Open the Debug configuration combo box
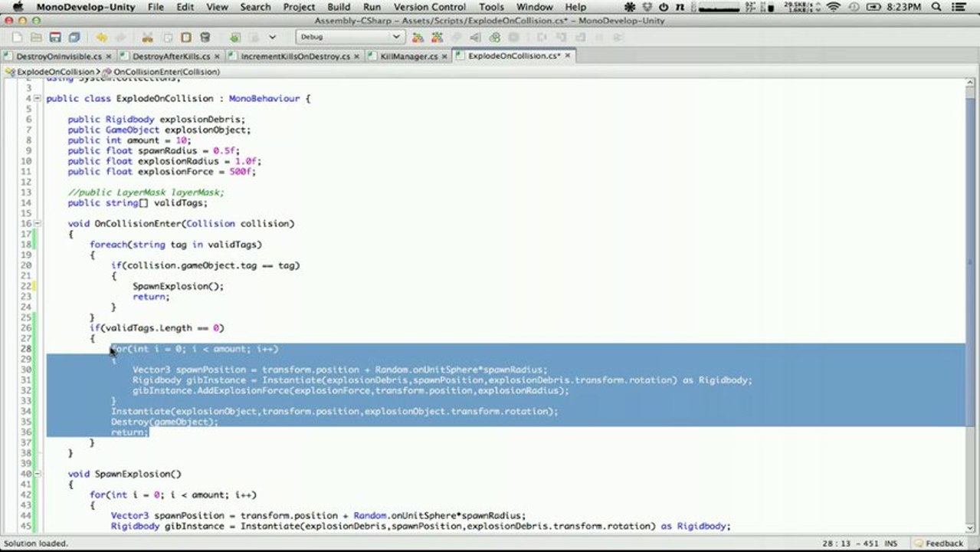Image resolution: width=980 pixels, height=552 pixels. pos(350,37)
